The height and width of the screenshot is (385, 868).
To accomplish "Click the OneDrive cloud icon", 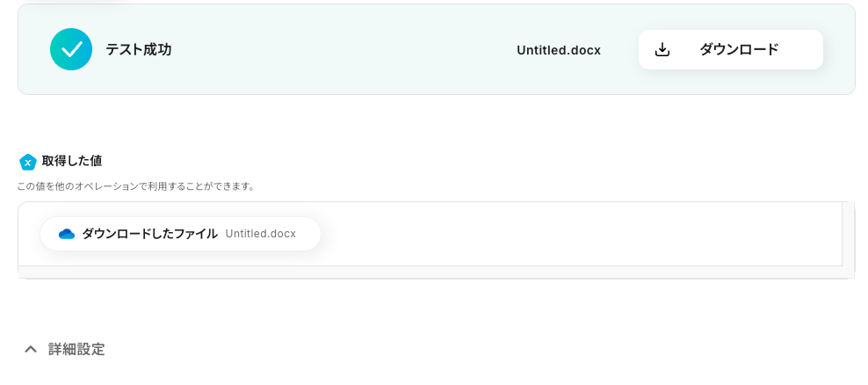I will pos(67,234).
